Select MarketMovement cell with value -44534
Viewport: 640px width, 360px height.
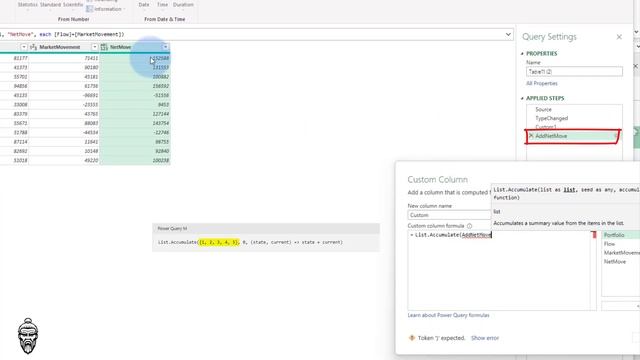point(64,133)
